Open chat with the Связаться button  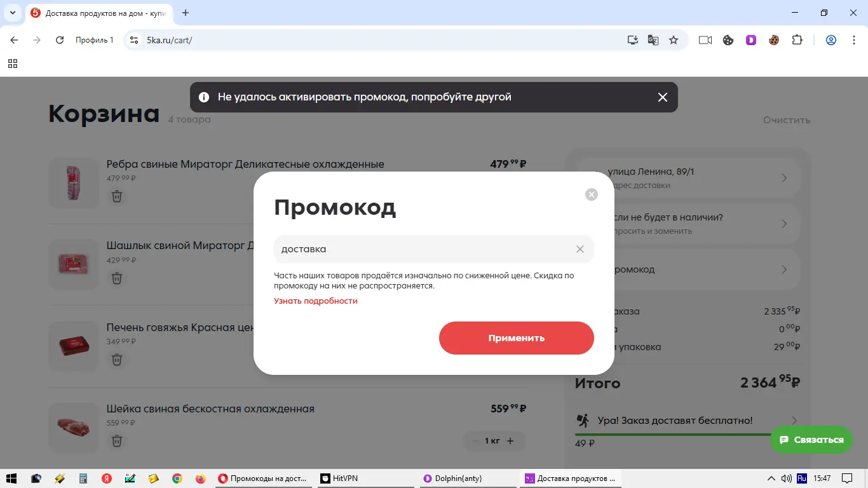tap(811, 440)
